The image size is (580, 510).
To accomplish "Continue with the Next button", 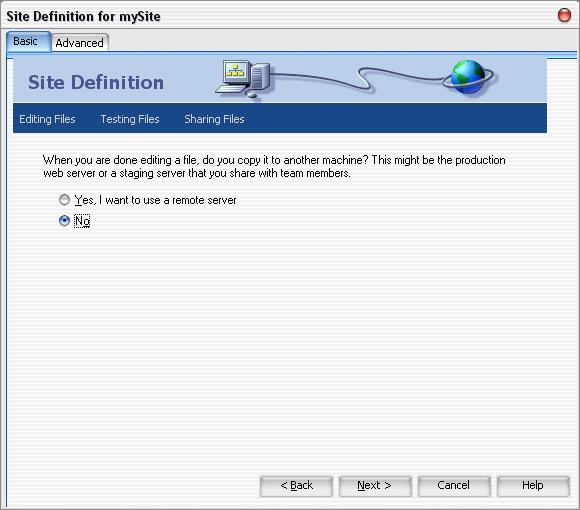I will click(375, 486).
